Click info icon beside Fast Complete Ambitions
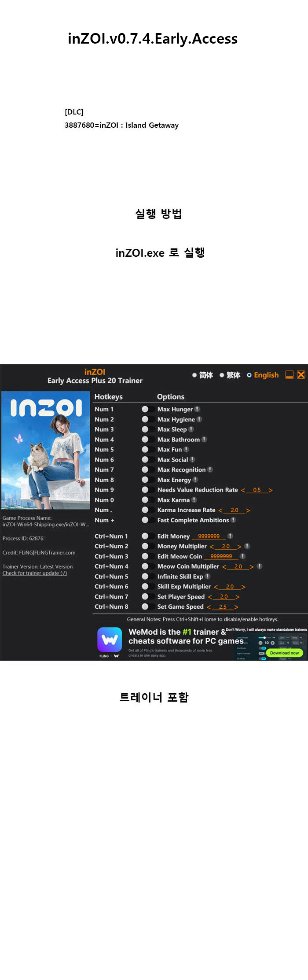This screenshot has width=308, height=980. click(233, 520)
